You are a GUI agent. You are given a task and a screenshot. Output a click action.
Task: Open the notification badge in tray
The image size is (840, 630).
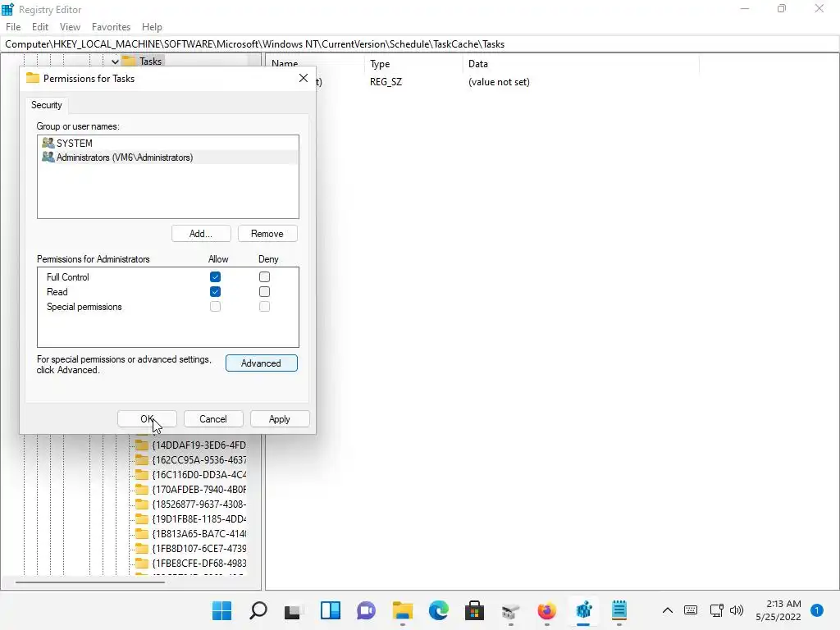tap(816, 610)
